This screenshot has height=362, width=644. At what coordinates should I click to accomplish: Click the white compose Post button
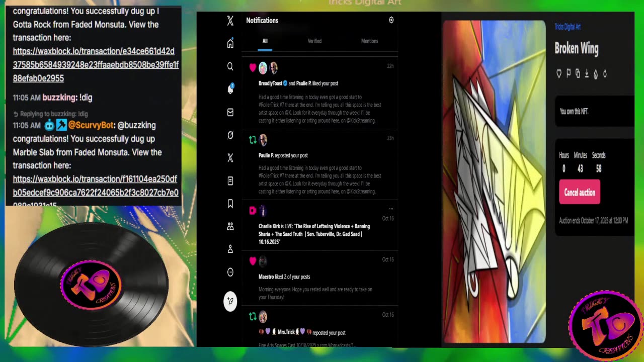point(230,301)
